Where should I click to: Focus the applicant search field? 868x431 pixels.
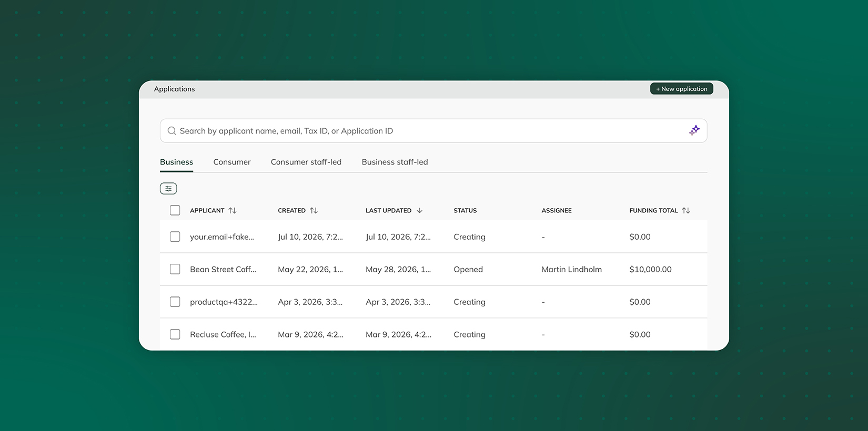(433, 131)
